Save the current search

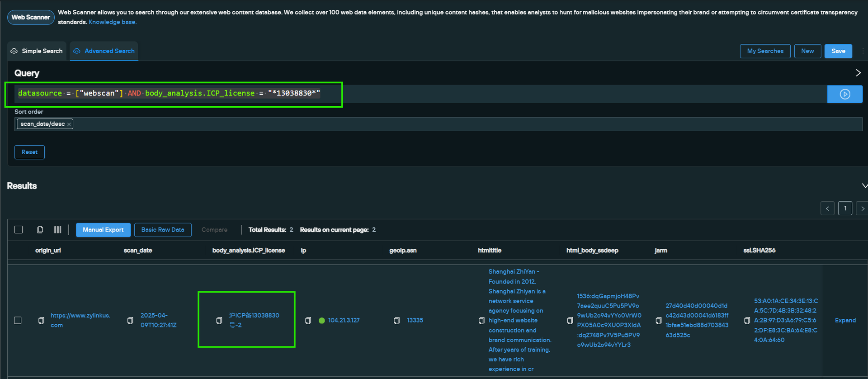(838, 51)
